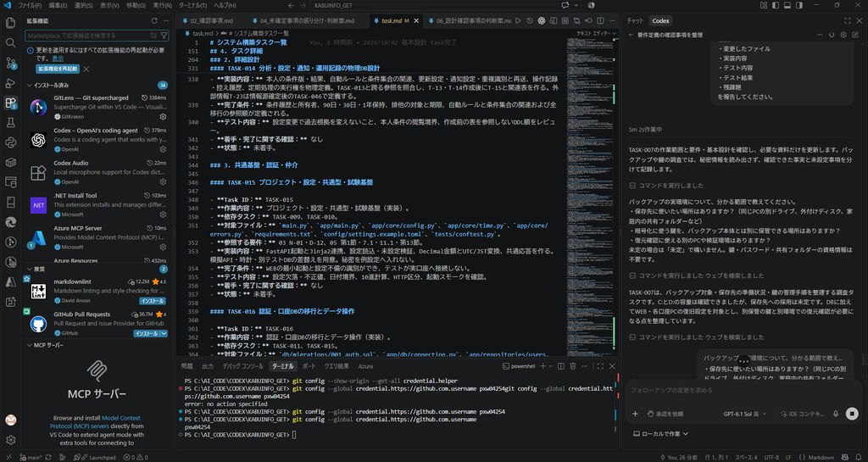Switch to デバッグ コンソール panel tab
The height and width of the screenshot is (462, 868).
(242, 366)
